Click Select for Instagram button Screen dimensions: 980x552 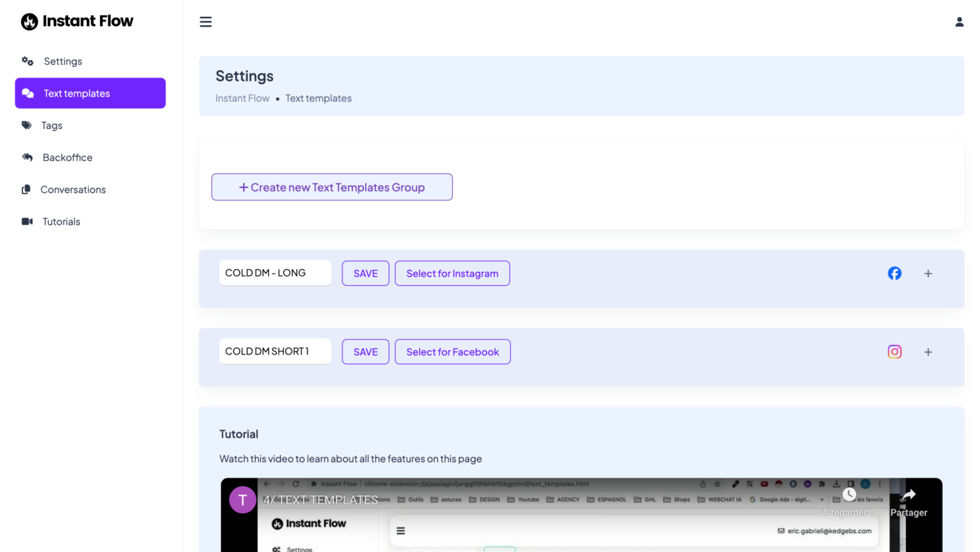pos(452,273)
